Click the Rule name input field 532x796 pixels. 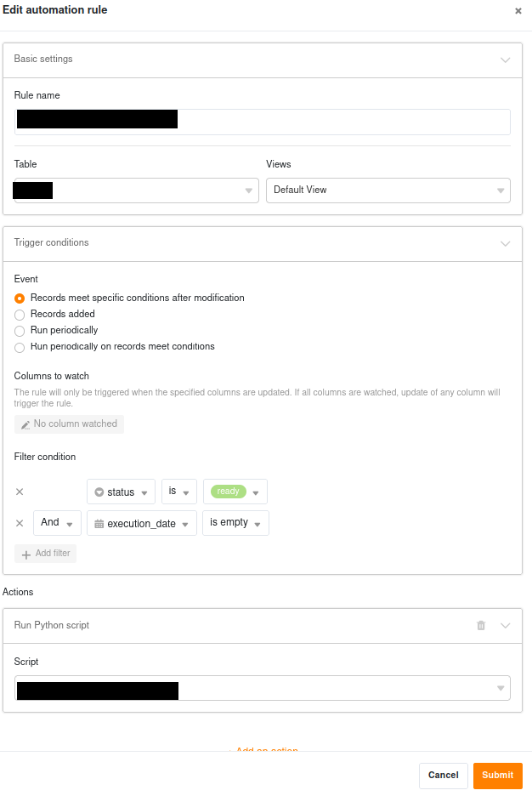click(x=340, y=122)
